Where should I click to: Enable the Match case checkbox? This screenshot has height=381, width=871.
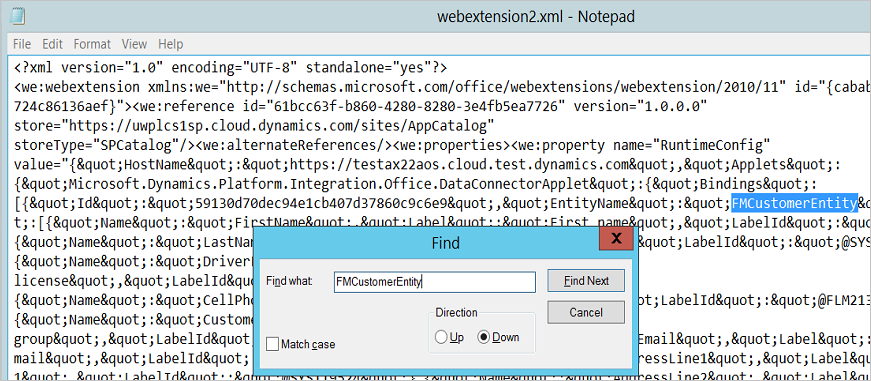(x=272, y=344)
